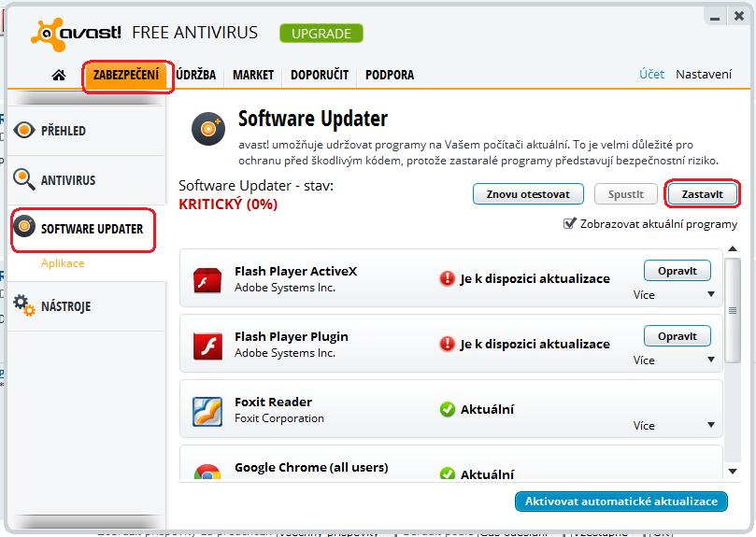Open the Market tab
Viewport: 756px width, 537px height.
click(253, 76)
